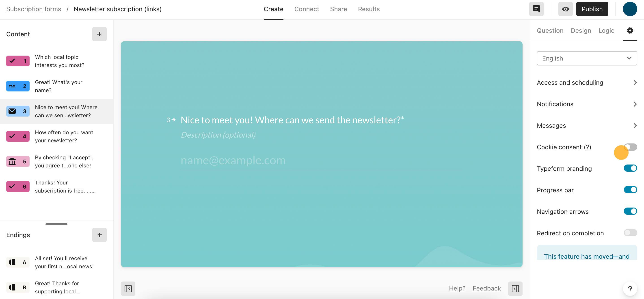This screenshot has height=299, width=644.
Task: Click the form title Newsletter subscription (links)
Action: (x=117, y=9)
